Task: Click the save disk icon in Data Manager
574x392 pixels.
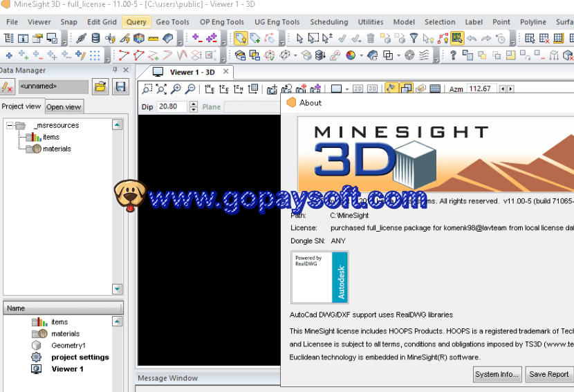Action: pos(120,86)
